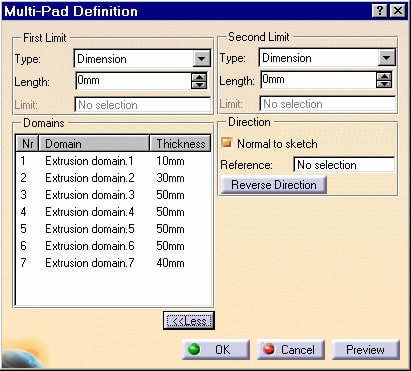The width and height of the screenshot is (411, 371).
Task: Click the First Limit 'No selection' field
Action: [x=143, y=105]
